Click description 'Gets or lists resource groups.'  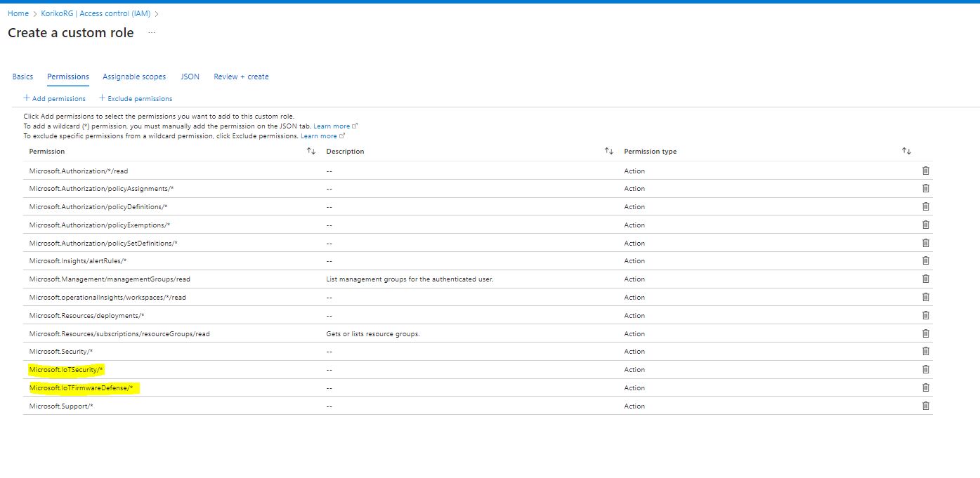pyautogui.click(x=373, y=334)
